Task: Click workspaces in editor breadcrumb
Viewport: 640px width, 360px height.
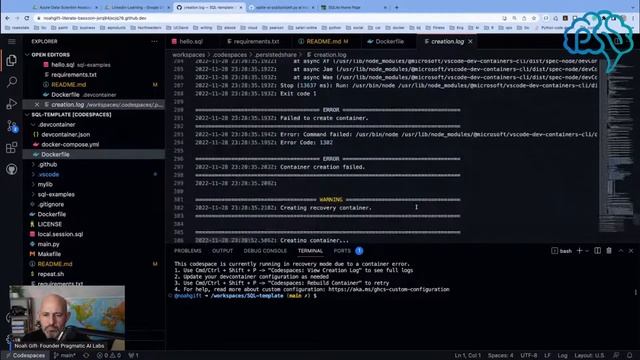Action: coord(188,55)
